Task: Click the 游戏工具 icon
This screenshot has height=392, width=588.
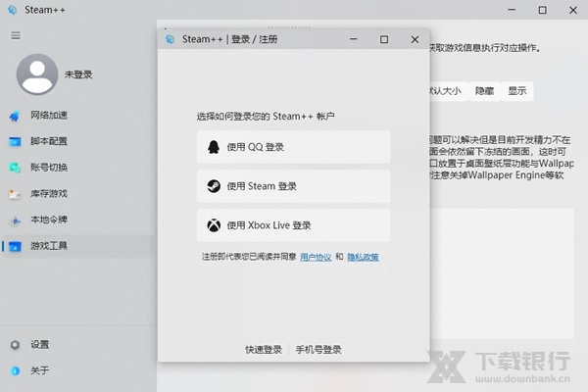Action: (15, 246)
